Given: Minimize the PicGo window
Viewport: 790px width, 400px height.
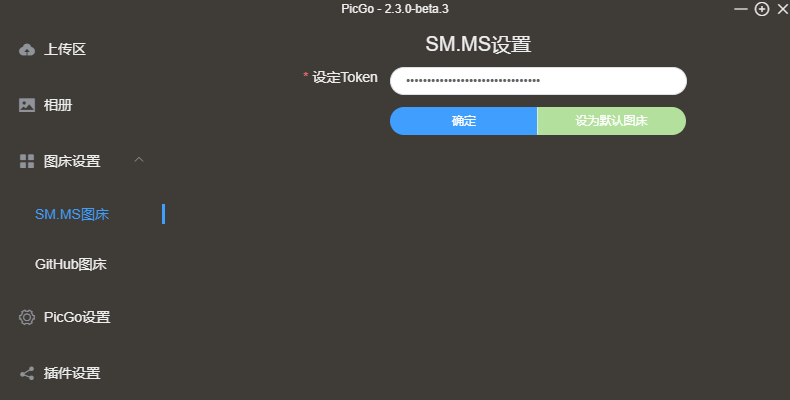Looking at the screenshot, I should coord(741,9).
